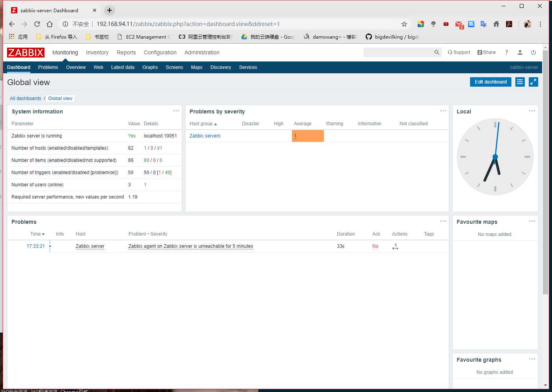
Task: Open Screens submenu
Action: 174,67
